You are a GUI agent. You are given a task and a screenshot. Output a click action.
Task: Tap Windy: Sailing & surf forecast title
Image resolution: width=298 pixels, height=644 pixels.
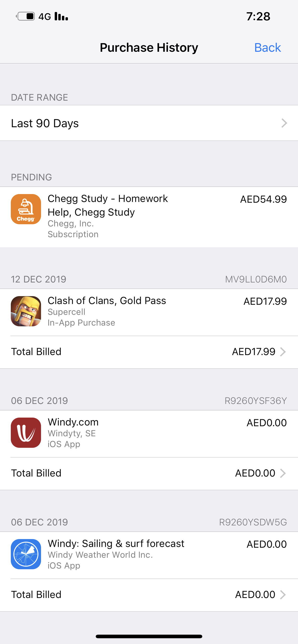tap(116, 544)
